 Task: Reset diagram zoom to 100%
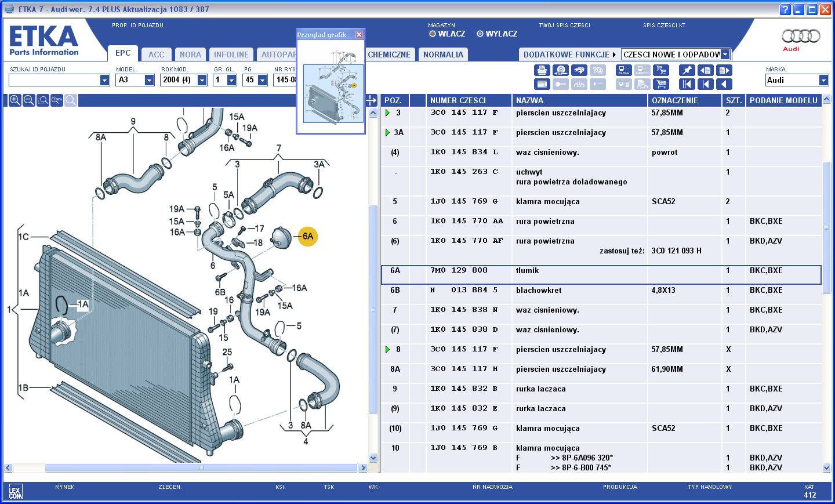[57, 100]
